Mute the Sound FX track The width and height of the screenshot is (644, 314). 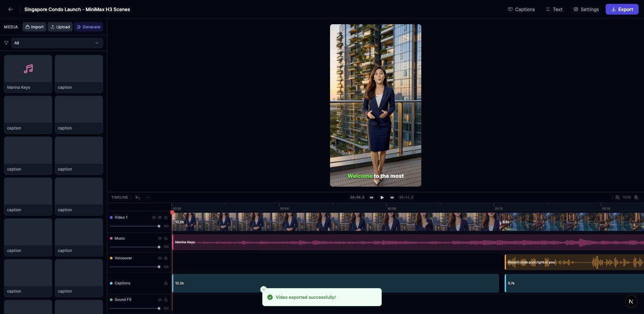(160, 300)
